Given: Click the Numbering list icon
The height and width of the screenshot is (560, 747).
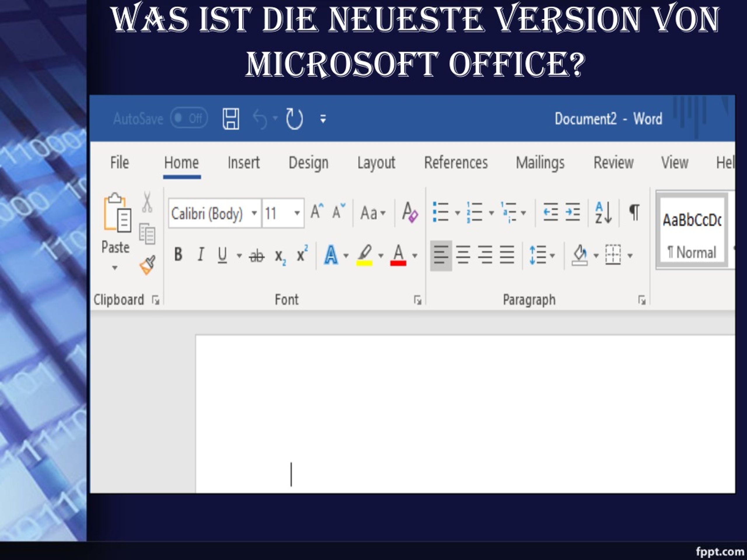Looking at the screenshot, I should coord(474,212).
